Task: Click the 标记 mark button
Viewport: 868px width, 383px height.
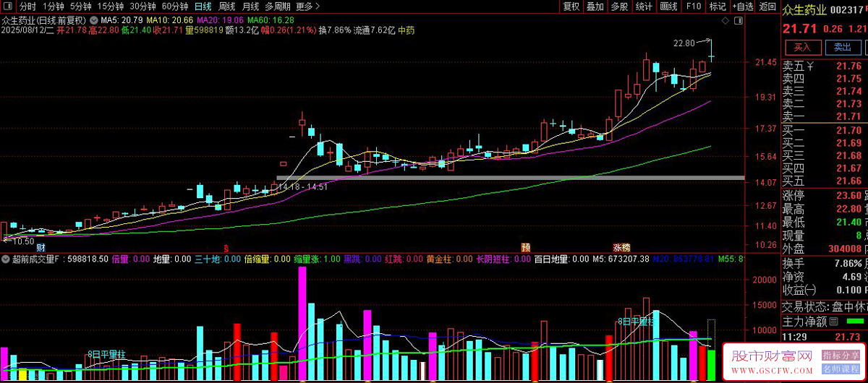Action: pyautogui.click(x=718, y=7)
